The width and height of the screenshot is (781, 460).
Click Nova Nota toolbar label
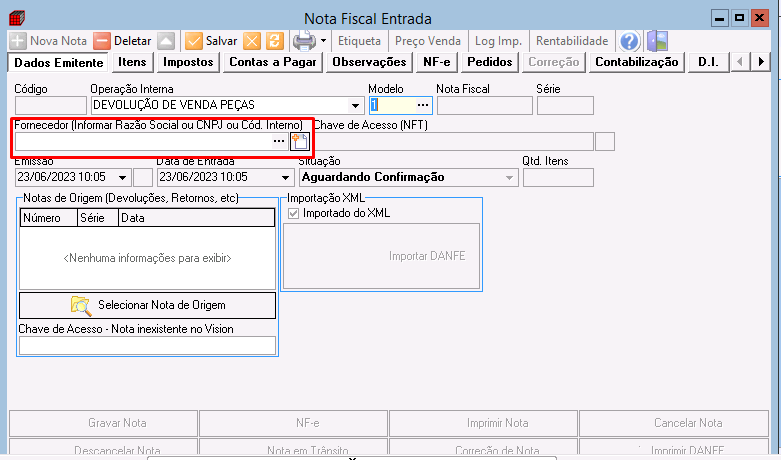pos(58,41)
